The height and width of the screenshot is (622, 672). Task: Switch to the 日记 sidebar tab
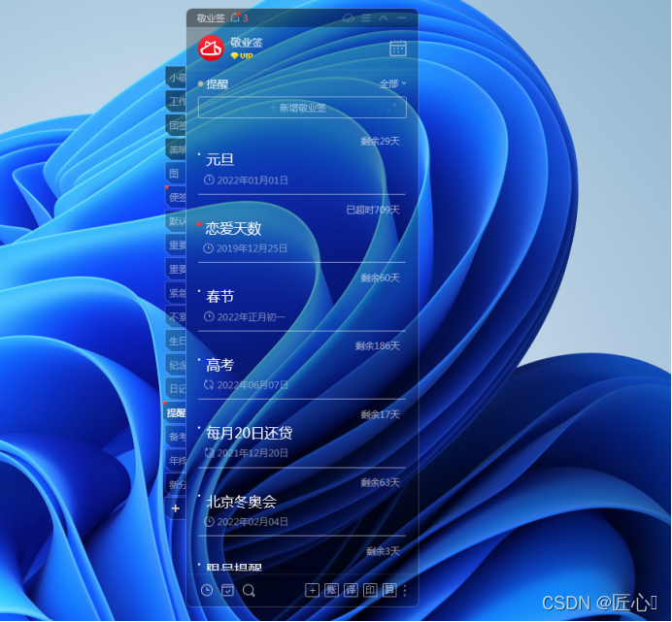click(x=177, y=388)
